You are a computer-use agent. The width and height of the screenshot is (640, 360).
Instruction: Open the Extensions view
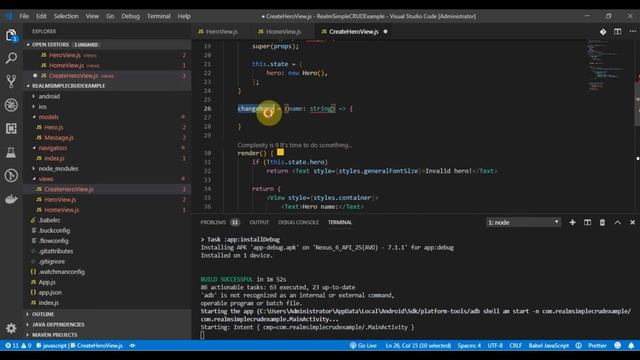[11, 129]
